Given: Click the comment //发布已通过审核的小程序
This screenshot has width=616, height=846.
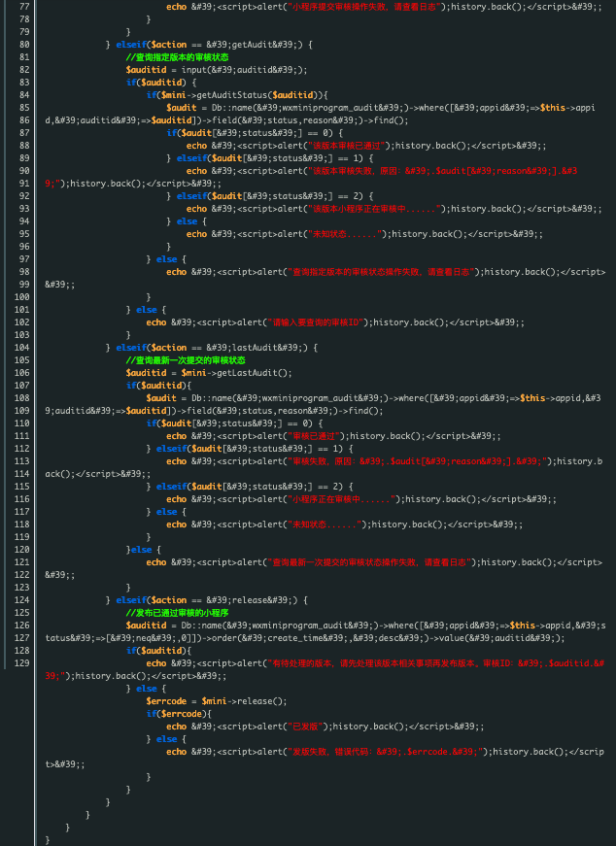Looking at the screenshot, I should point(177,612).
